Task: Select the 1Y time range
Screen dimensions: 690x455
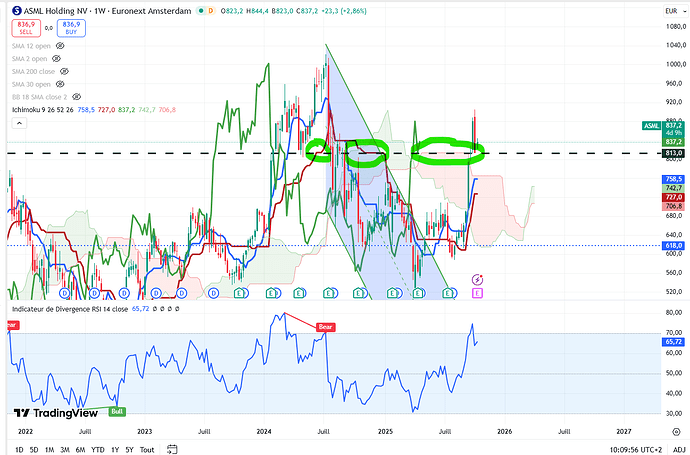Action: (115, 449)
